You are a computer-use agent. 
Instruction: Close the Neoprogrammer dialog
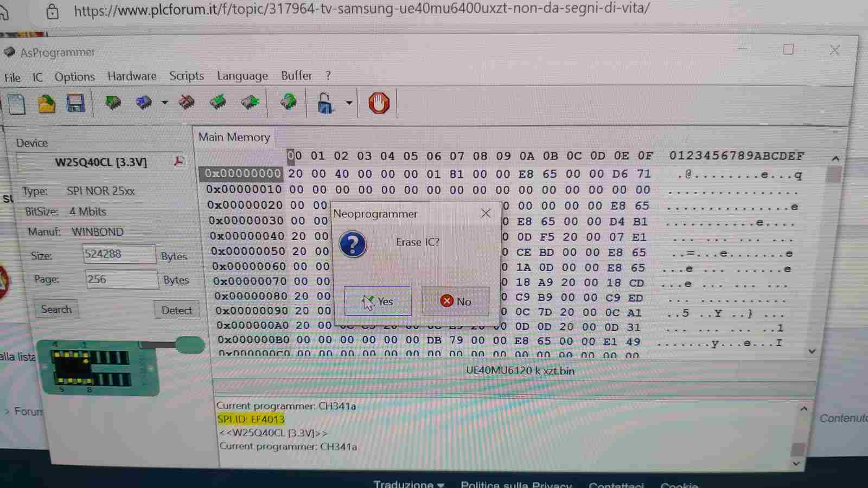tap(486, 214)
